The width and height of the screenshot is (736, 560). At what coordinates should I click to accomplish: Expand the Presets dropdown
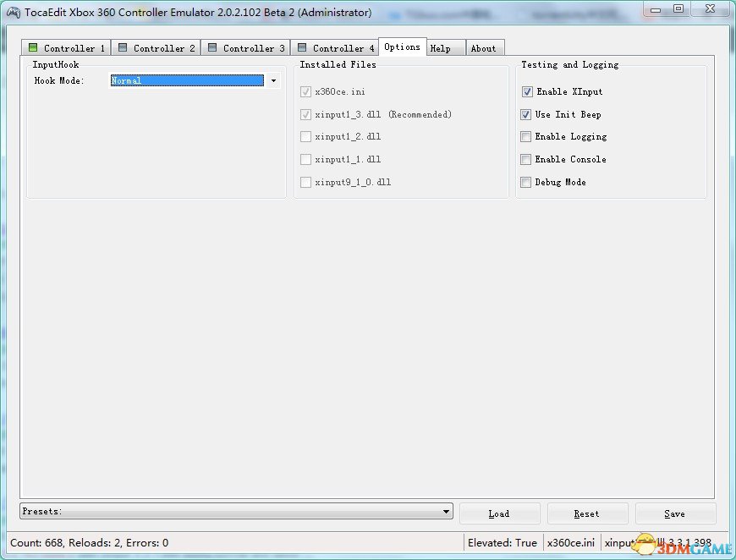(x=236, y=511)
